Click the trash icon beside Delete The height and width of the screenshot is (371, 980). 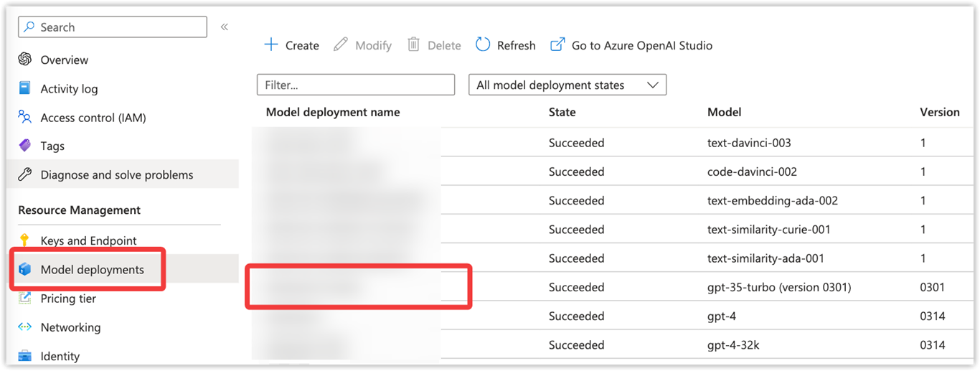click(x=413, y=44)
